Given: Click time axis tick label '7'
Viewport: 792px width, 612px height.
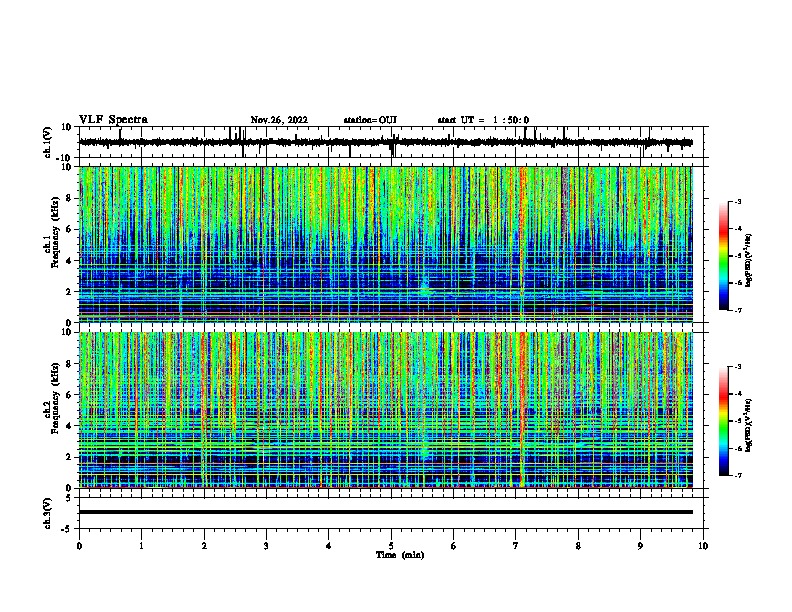Looking at the screenshot, I should coord(516,545).
